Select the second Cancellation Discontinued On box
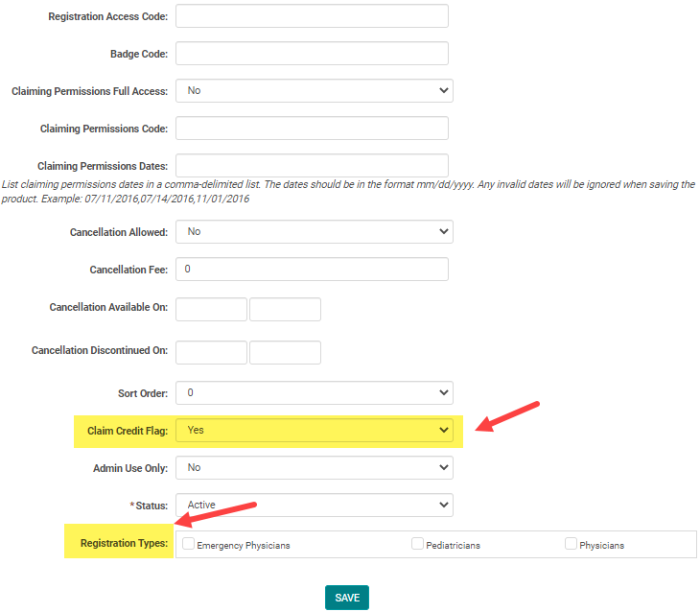Image resolution: width=700 pixels, height=612 pixels. pos(285,352)
